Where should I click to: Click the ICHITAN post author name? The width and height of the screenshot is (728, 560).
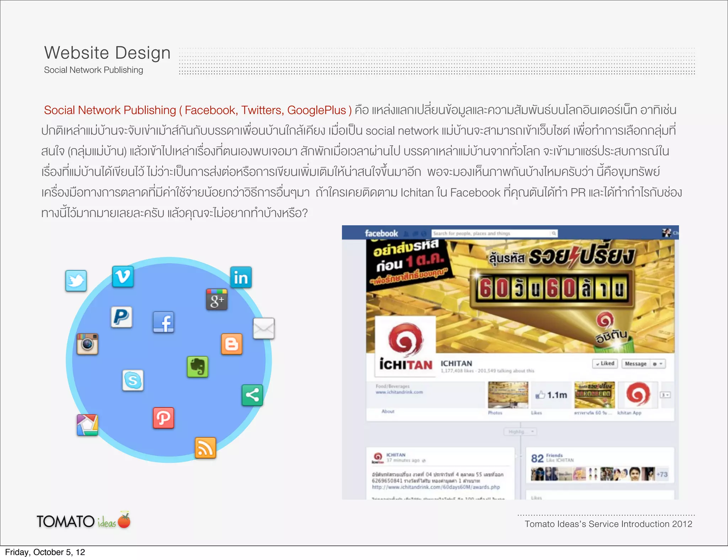[396, 455]
